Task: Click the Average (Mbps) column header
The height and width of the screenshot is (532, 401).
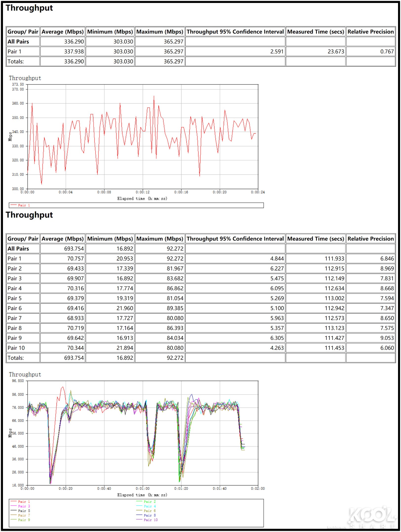Action: (62, 32)
